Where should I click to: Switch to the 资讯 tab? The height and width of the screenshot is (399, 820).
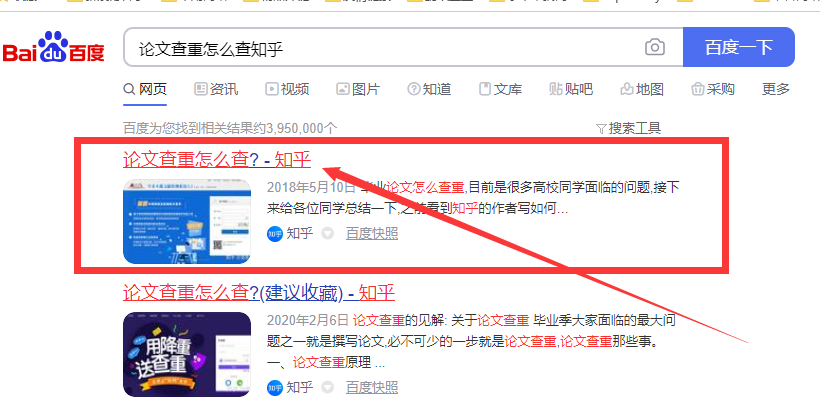point(216,89)
